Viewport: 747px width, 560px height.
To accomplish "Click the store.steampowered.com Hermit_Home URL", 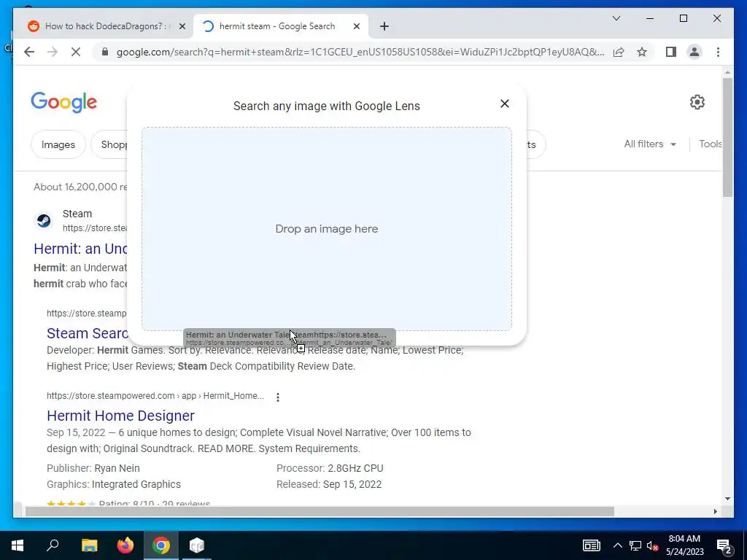I will coord(155,396).
